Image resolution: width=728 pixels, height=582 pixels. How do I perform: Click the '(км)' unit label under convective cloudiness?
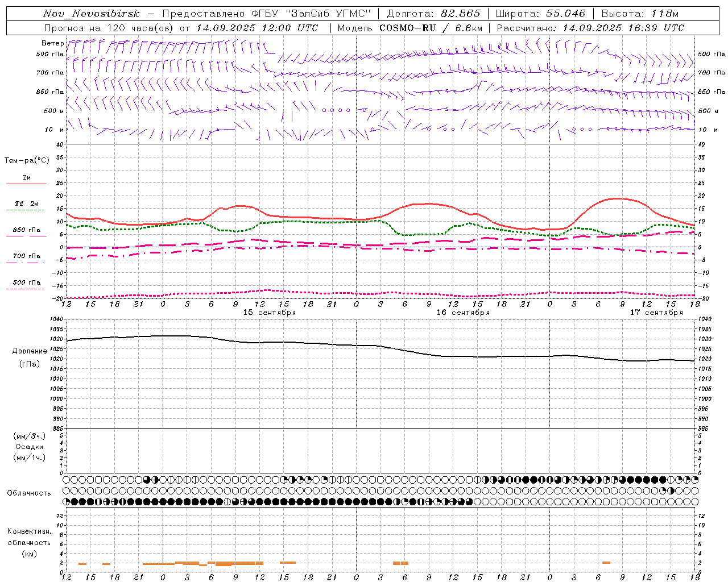(29, 554)
